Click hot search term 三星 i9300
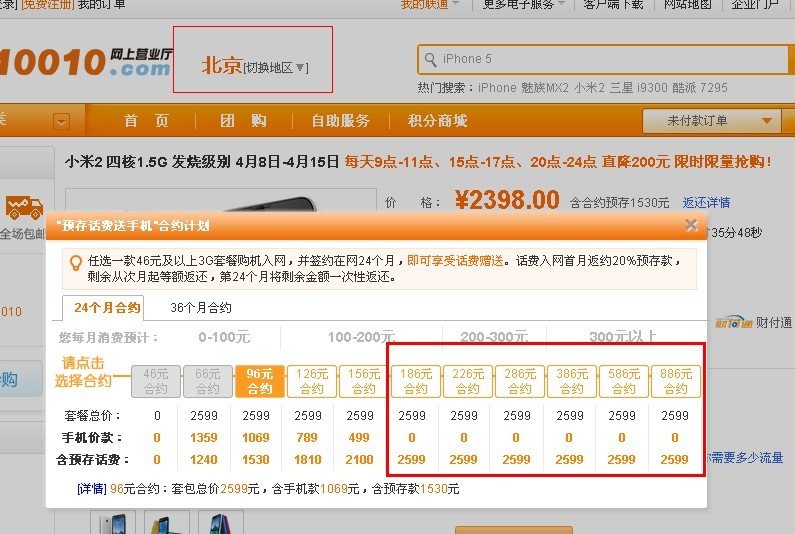This screenshot has width=795, height=534. (x=638, y=88)
